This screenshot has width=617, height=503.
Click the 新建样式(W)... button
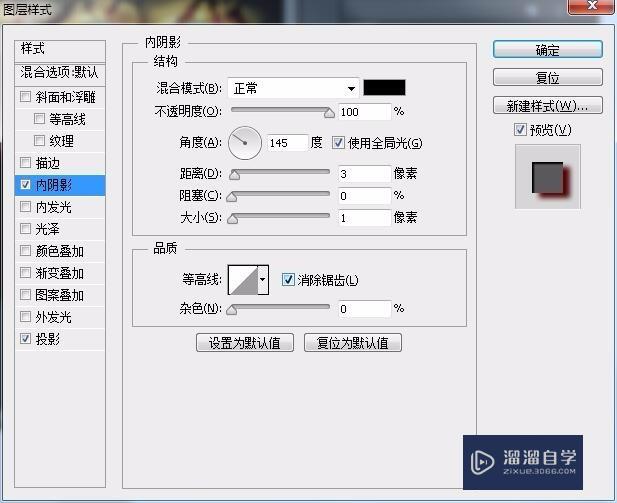pos(547,105)
